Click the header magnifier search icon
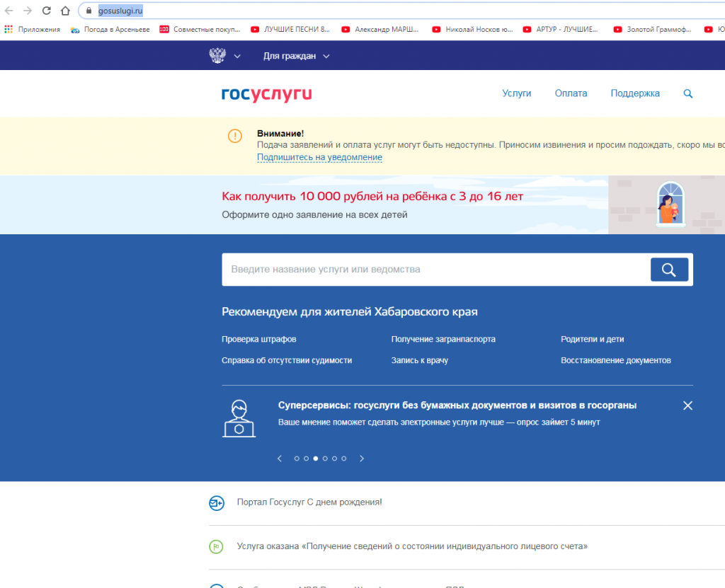The image size is (725, 588). pos(688,94)
